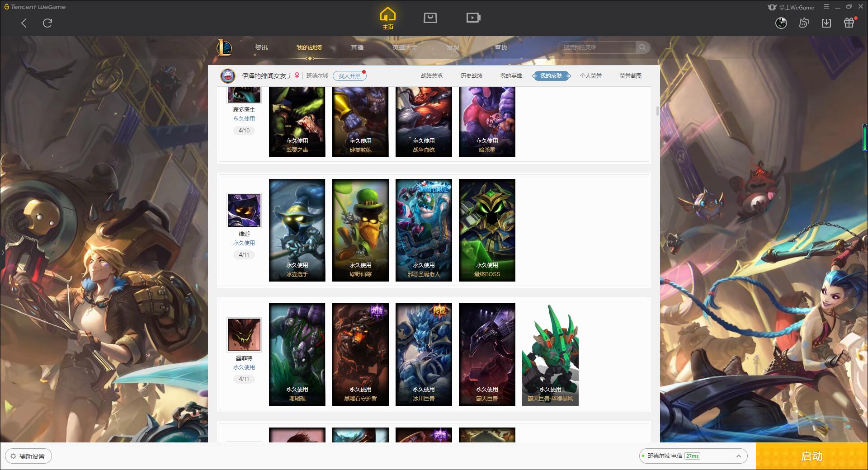
Task: Click 永久使用 under 维迦 portrait
Action: pos(244,243)
